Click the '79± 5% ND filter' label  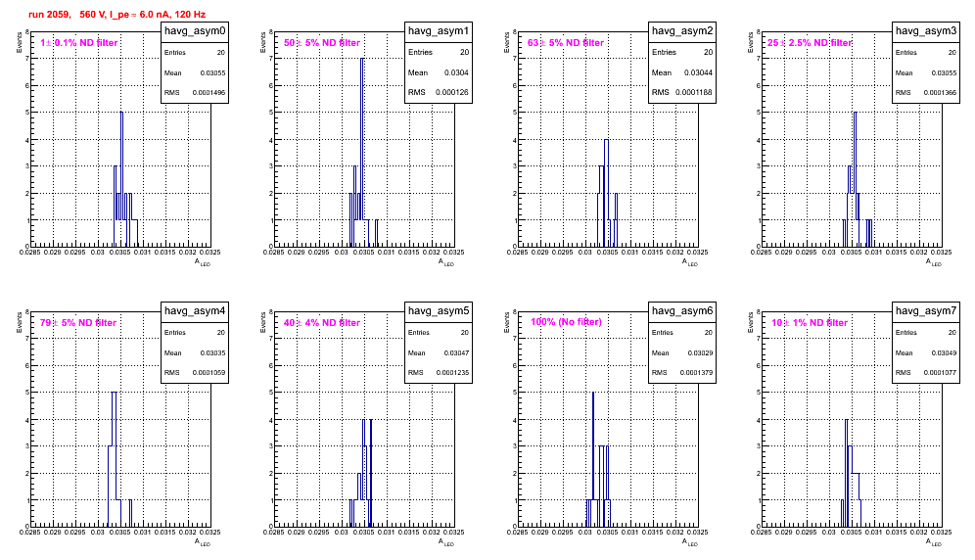pyautogui.click(x=78, y=323)
